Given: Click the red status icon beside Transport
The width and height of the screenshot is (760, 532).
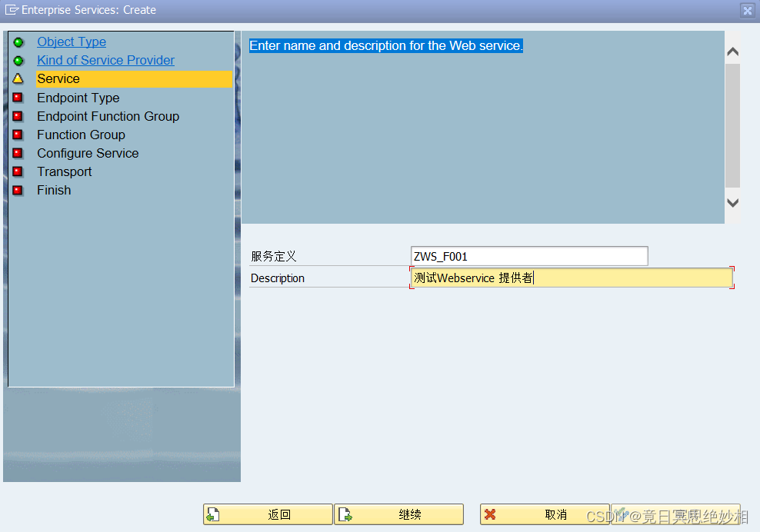Looking at the screenshot, I should [18, 171].
